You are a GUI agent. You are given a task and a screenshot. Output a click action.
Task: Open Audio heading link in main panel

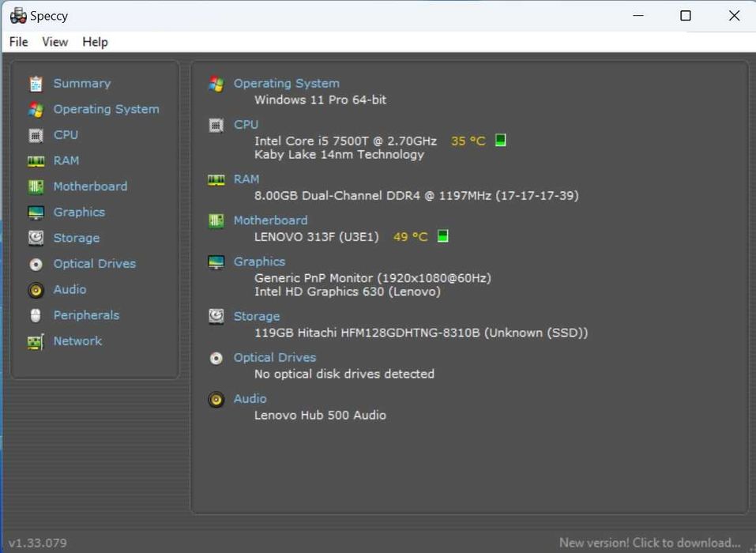point(250,399)
